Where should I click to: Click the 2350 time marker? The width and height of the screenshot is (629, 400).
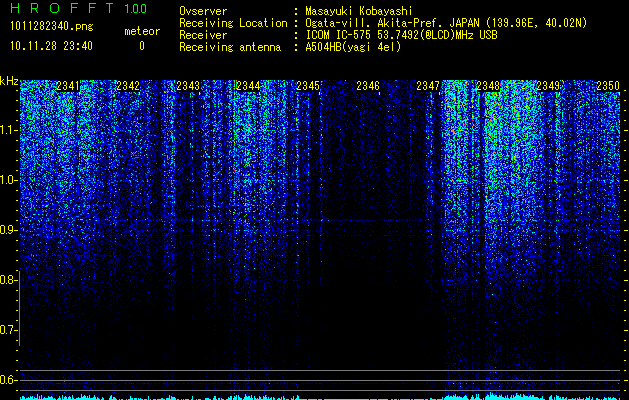click(608, 86)
